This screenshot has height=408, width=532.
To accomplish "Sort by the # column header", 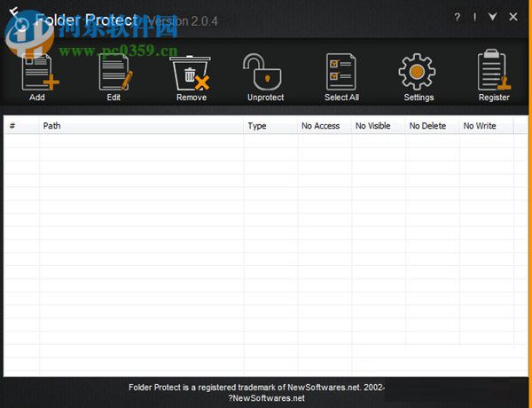I will point(21,126).
